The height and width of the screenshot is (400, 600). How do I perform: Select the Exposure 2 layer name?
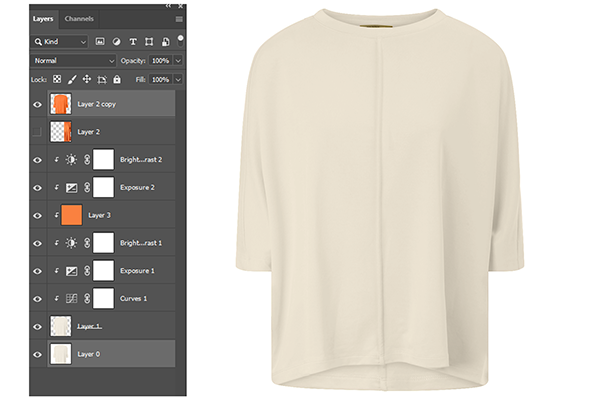(x=137, y=188)
